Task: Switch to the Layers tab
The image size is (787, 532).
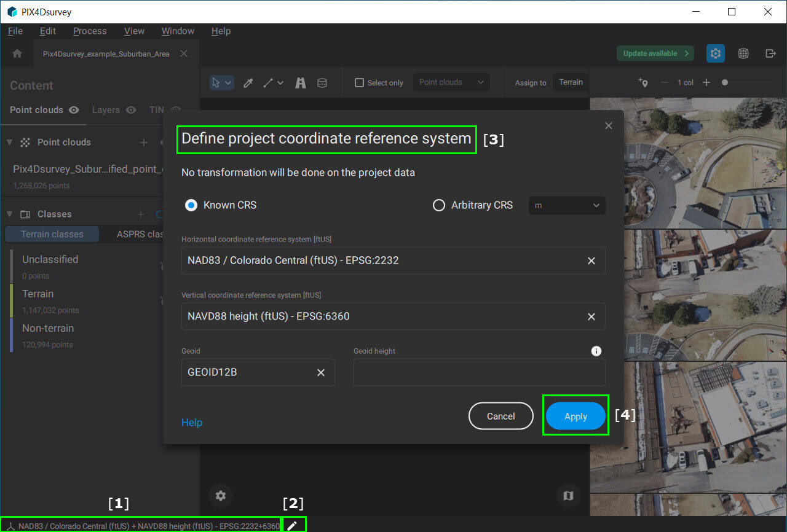Action: [106, 110]
